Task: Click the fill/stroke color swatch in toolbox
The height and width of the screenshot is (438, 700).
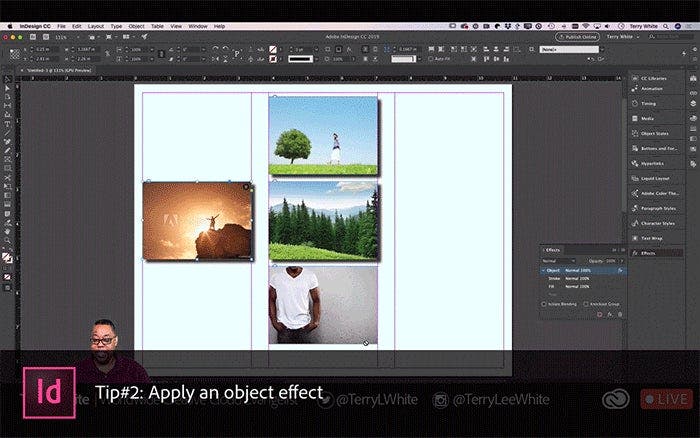Action: [7, 257]
